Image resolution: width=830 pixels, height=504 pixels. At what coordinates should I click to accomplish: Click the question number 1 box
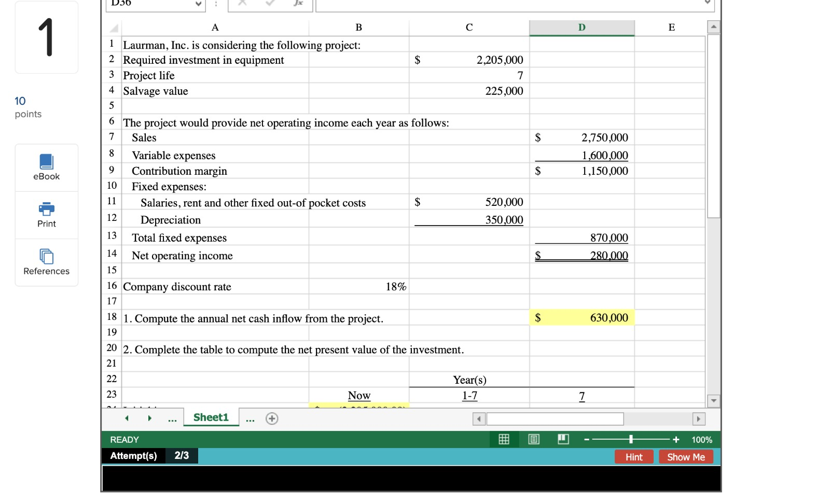click(47, 37)
